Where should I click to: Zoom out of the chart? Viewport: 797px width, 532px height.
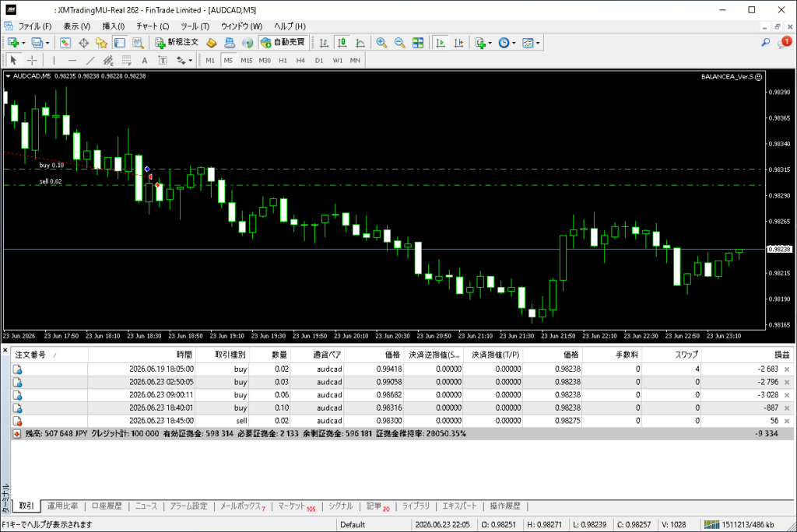pos(399,44)
